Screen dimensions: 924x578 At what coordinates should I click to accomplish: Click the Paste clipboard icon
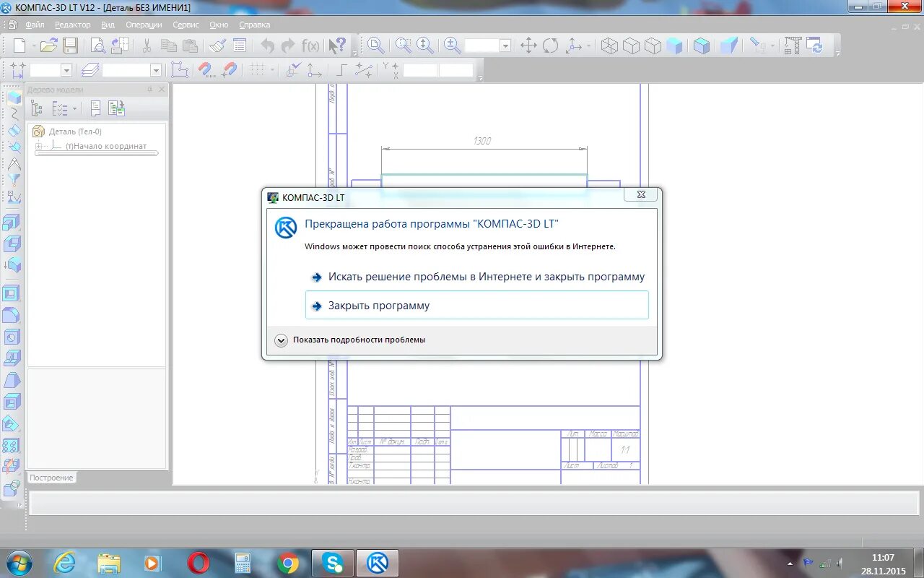[x=190, y=46]
